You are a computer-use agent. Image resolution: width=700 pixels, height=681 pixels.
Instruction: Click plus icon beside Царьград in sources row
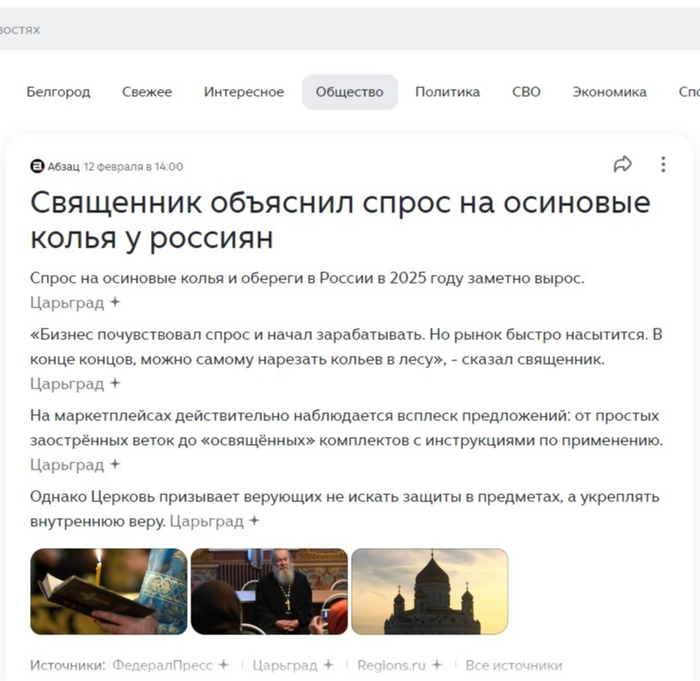328,665
